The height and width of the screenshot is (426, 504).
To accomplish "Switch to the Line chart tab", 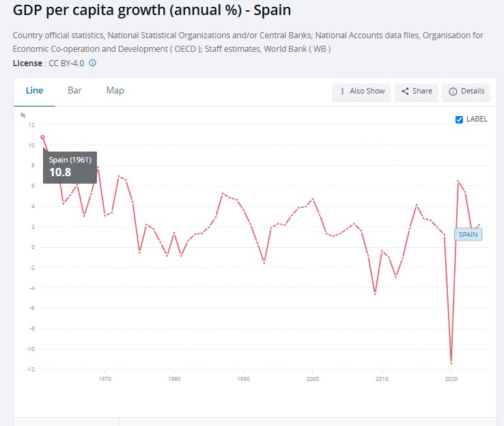I will (x=34, y=91).
